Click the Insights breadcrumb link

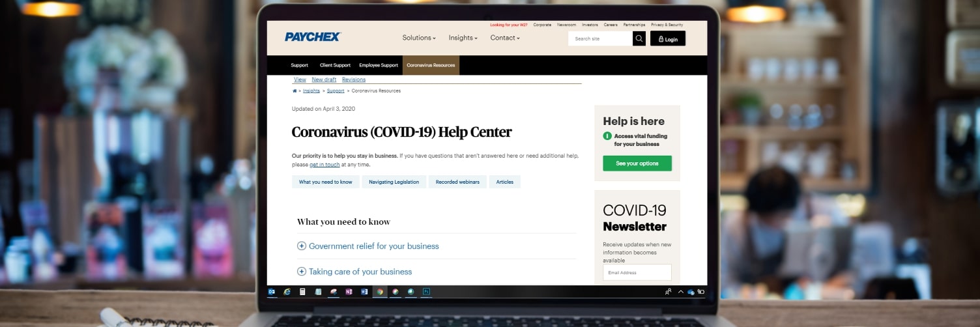click(311, 91)
